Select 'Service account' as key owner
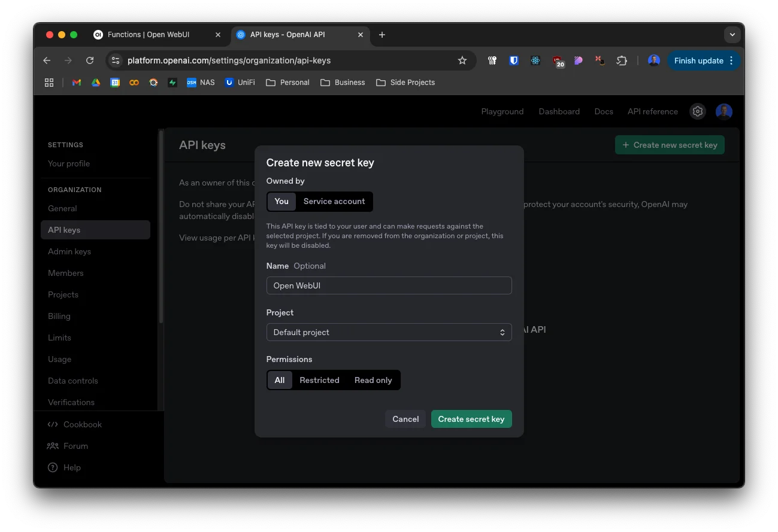778x532 pixels. [334, 201]
